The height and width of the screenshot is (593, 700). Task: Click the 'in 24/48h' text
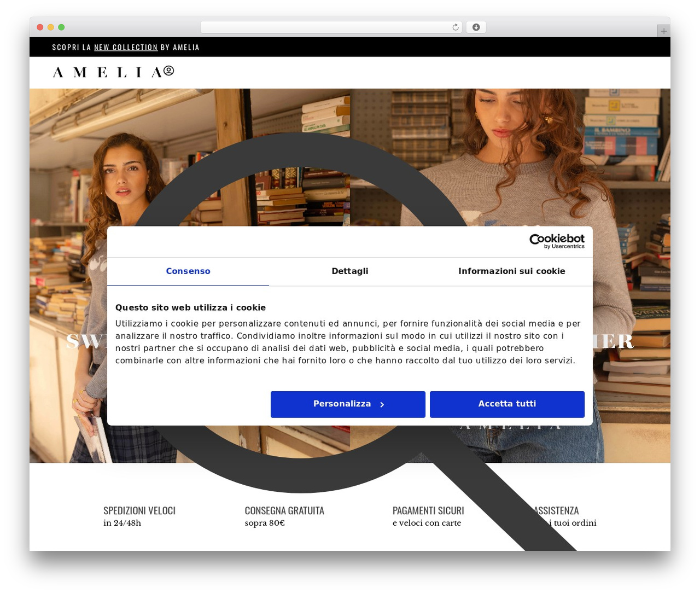(x=122, y=524)
